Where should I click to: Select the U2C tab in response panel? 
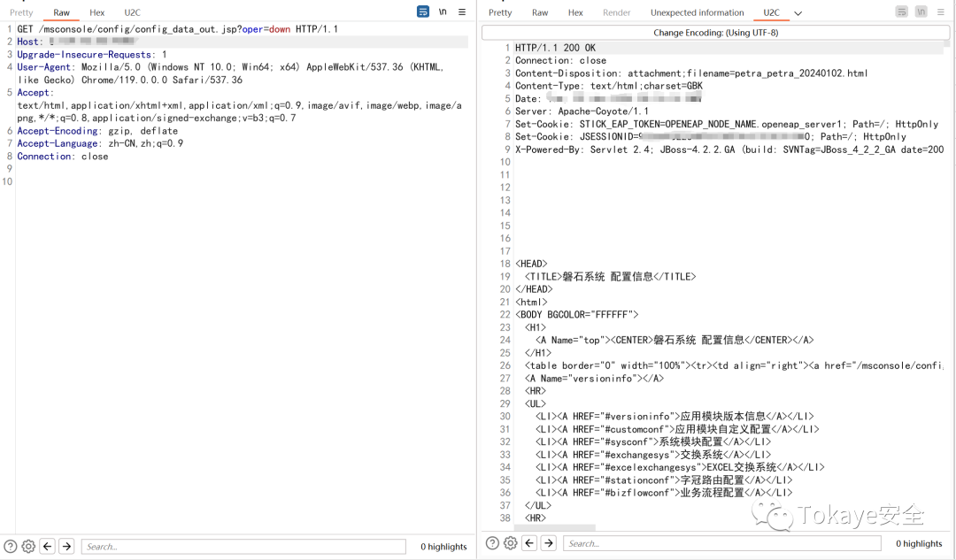[x=771, y=12]
